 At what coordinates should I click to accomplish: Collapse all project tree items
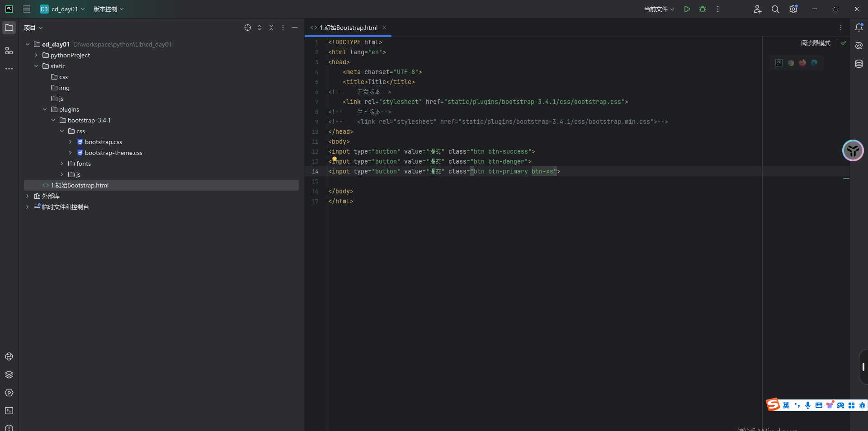coord(271,28)
